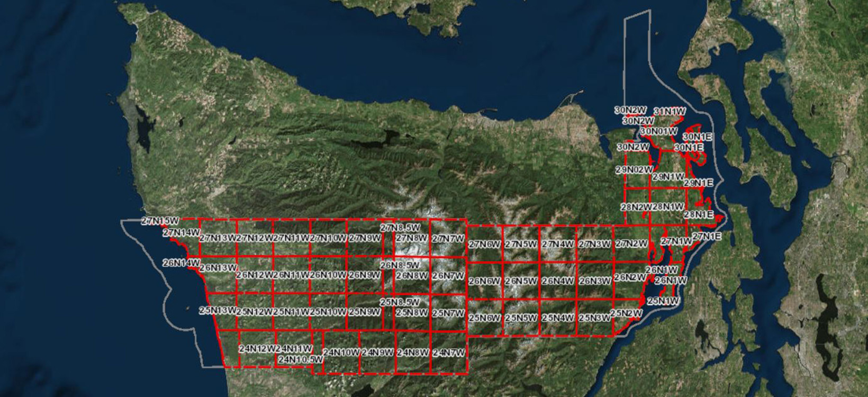This screenshot has height=397, width=868.
Task: Click the 27N1E township label
Action: [x=707, y=237]
